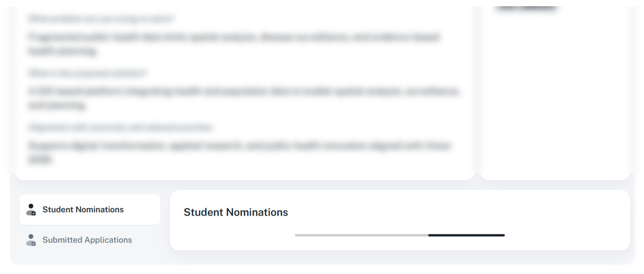
Task: Click the blurred alignment with priorities label
Action: pos(121,127)
